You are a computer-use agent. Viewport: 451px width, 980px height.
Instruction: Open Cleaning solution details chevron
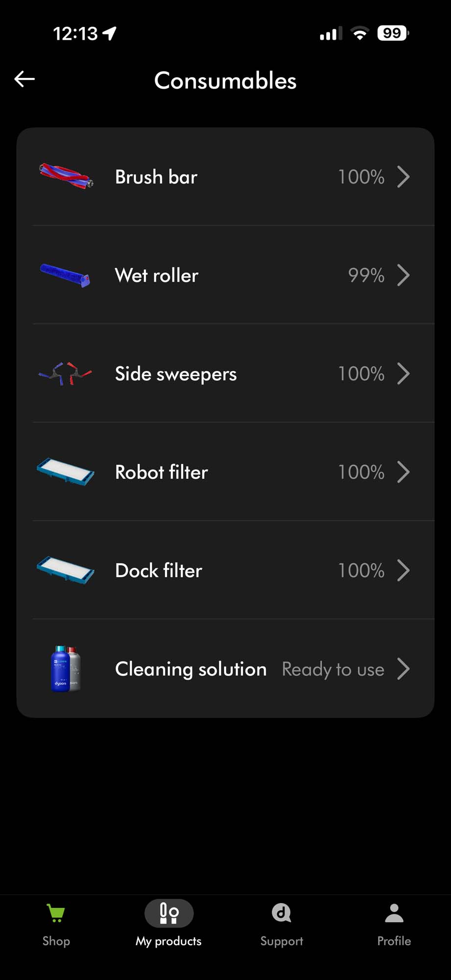point(403,669)
